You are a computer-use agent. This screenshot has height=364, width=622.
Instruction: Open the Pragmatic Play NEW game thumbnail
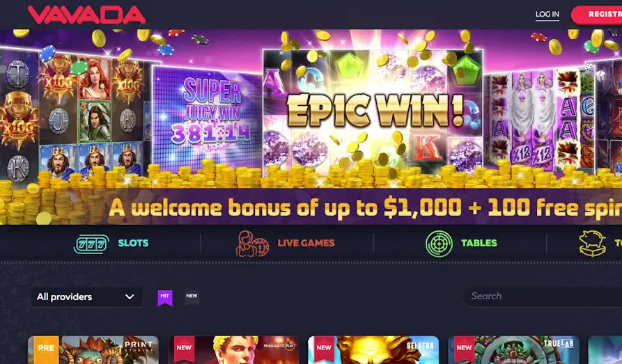point(233,349)
